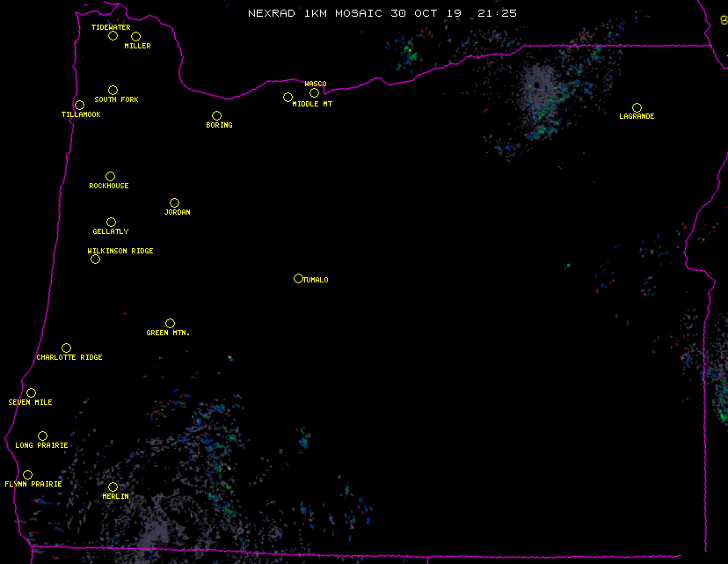This screenshot has width=728, height=564.
Task: Select the LaGrande station circle marker
Action: 637,108
